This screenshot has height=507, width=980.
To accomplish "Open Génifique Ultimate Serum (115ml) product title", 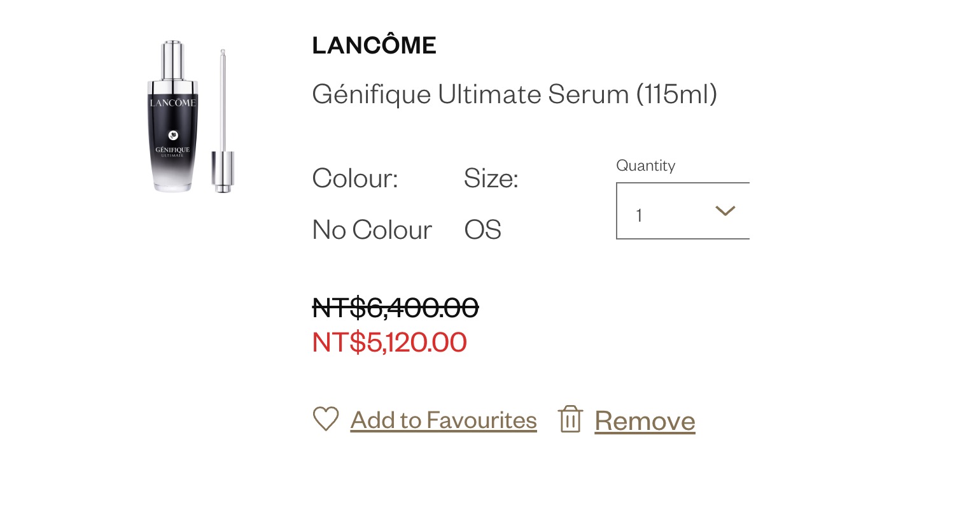I will coord(514,94).
